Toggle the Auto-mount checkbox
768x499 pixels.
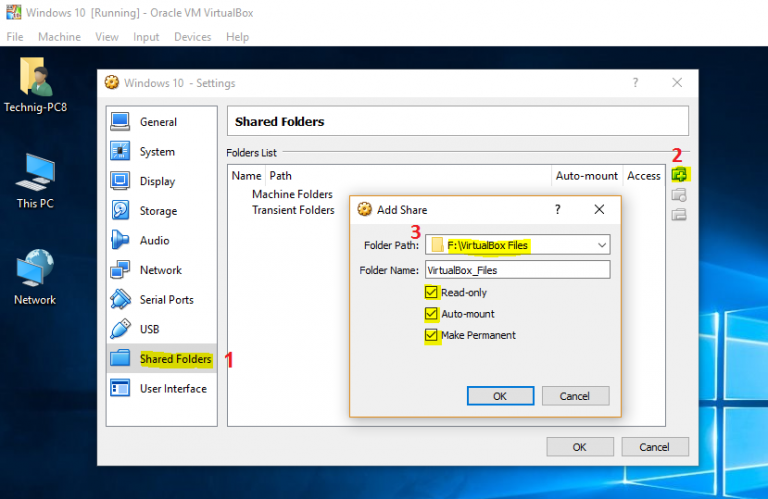pyautogui.click(x=432, y=314)
